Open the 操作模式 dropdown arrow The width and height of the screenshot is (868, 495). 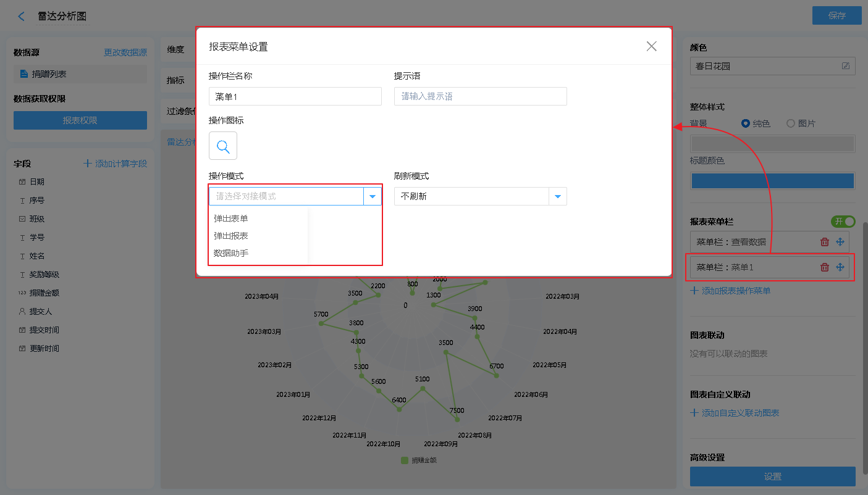point(372,196)
